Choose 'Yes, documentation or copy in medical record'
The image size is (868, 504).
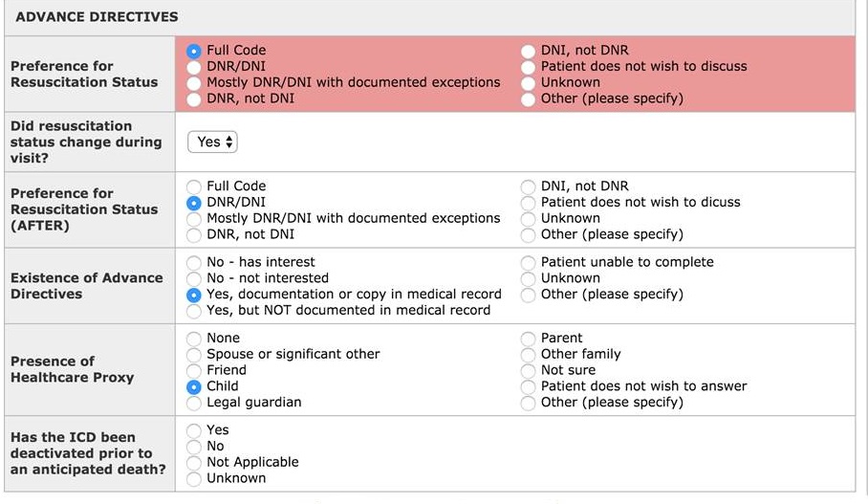click(x=194, y=295)
